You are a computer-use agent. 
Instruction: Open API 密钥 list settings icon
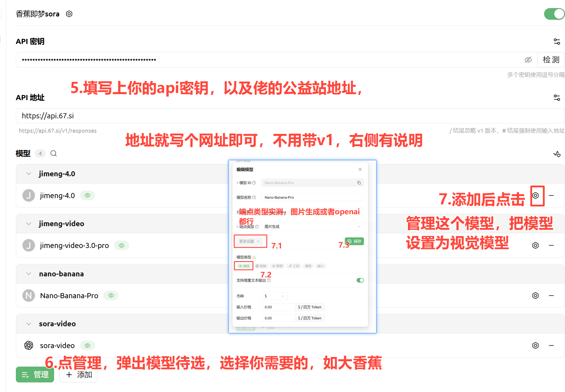557,42
